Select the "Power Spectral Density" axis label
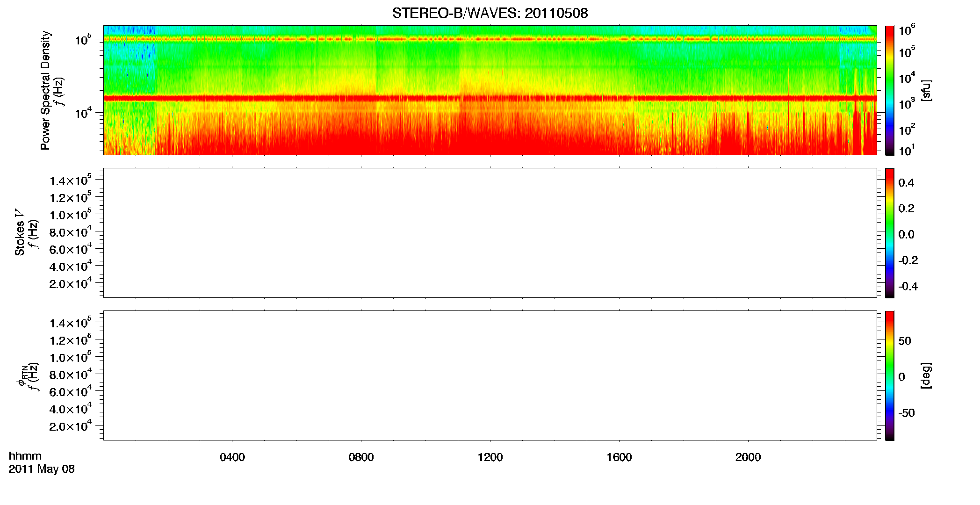Viewport: 980px width, 505px height. click(45, 90)
